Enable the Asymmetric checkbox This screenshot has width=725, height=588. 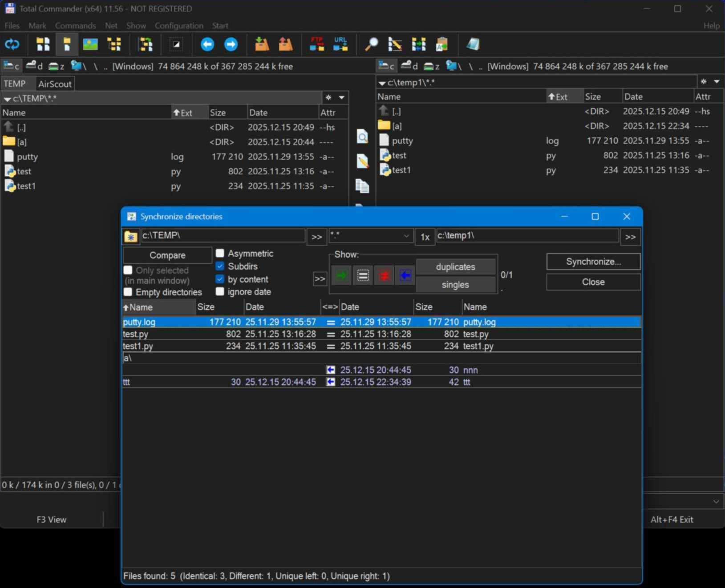[220, 254]
